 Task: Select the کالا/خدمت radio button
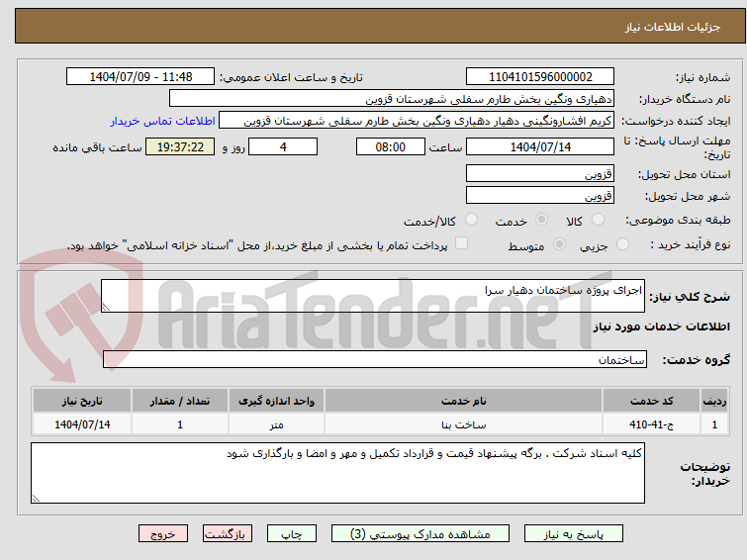pos(471,220)
